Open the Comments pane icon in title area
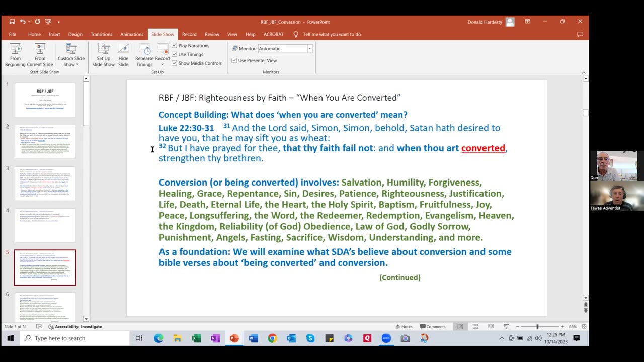This screenshot has width=644, height=362. [580, 34]
